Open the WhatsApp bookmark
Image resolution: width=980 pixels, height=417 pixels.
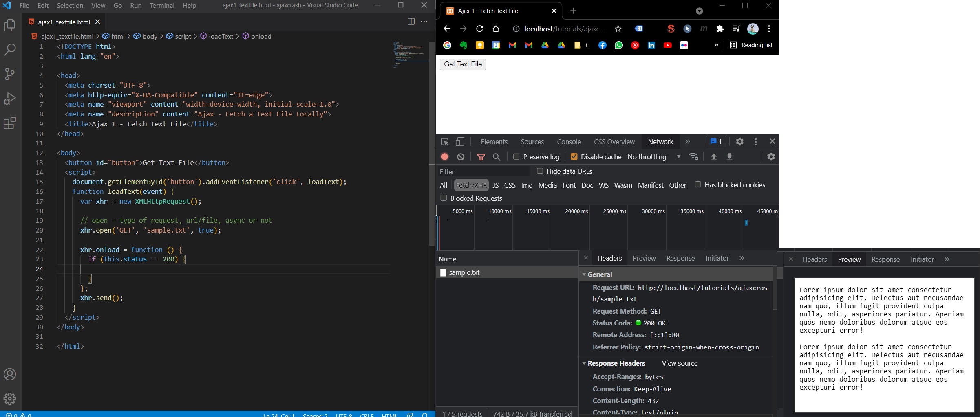619,45
